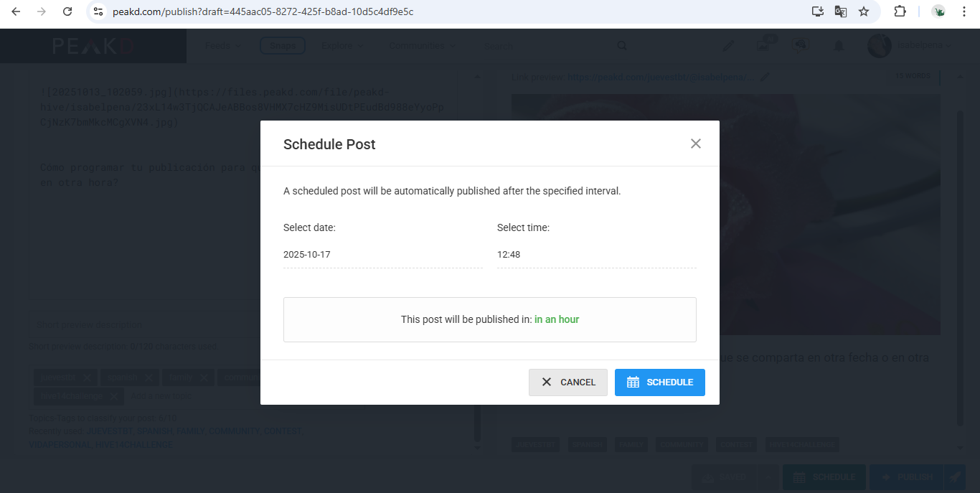Click the address bar URL text
Screen dimensions: 980x493
tap(263, 11)
